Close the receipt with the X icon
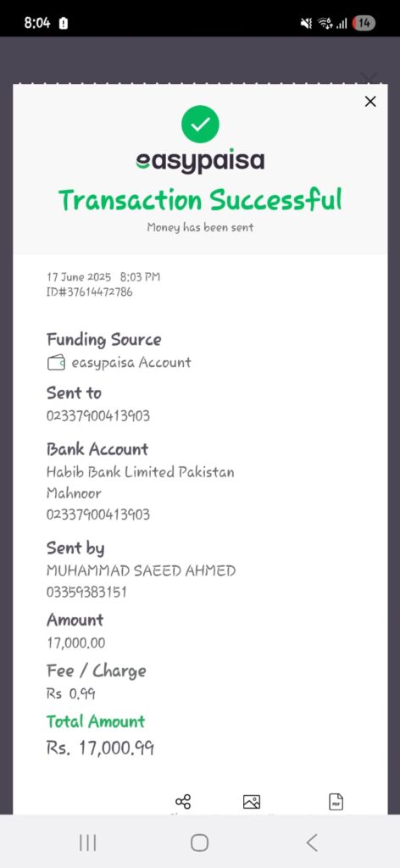Image resolution: width=400 pixels, height=868 pixels. [370, 102]
